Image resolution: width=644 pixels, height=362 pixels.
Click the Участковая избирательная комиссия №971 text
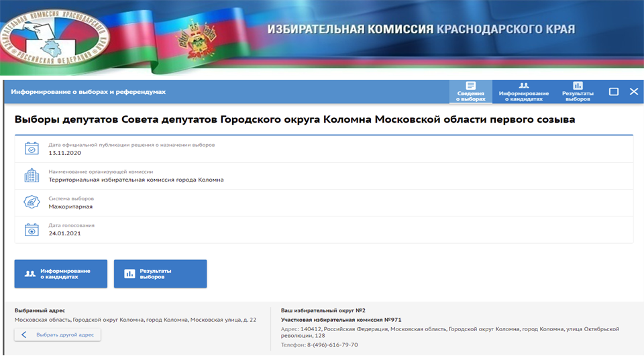click(x=341, y=320)
